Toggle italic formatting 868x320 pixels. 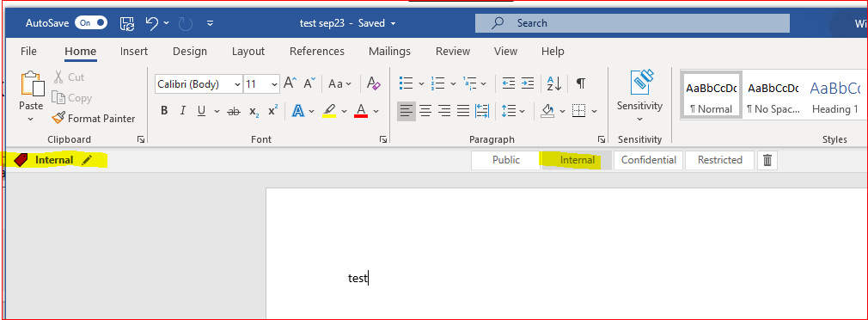183,111
